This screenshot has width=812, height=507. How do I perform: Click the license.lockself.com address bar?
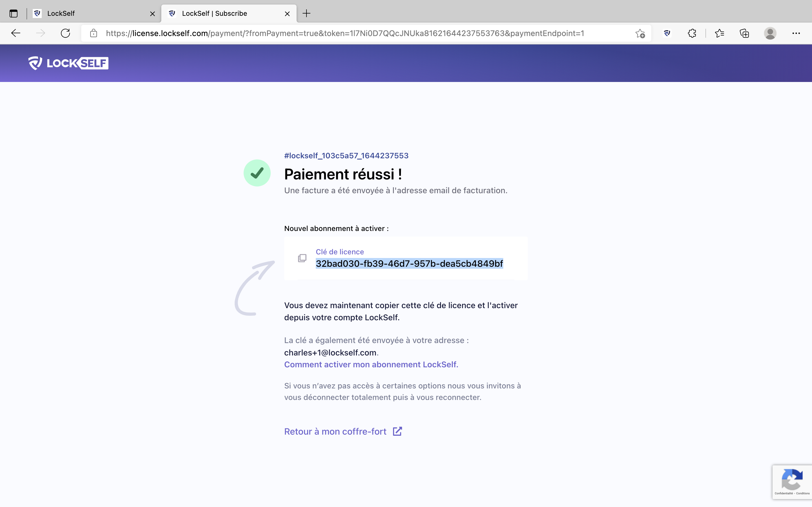345,33
